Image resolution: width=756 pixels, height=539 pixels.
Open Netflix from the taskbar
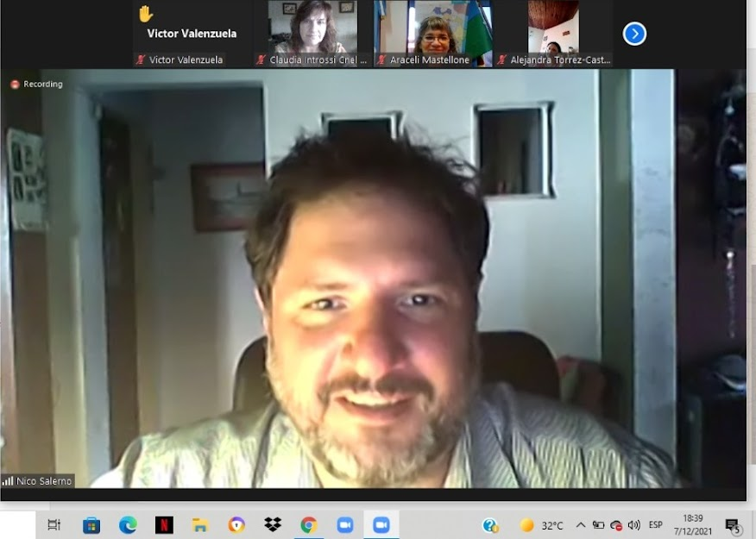(x=164, y=525)
